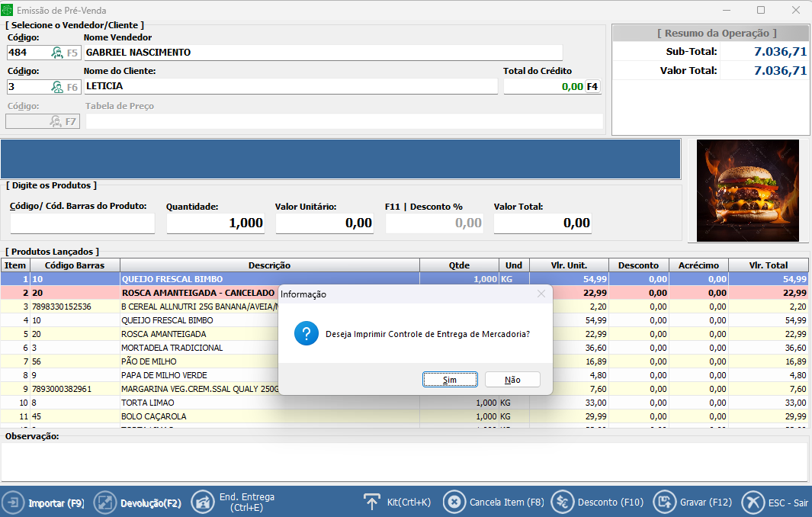Image resolution: width=812 pixels, height=517 pixels.
Task: Focus the Quantidade input field
Action: [x=215, y=223]
